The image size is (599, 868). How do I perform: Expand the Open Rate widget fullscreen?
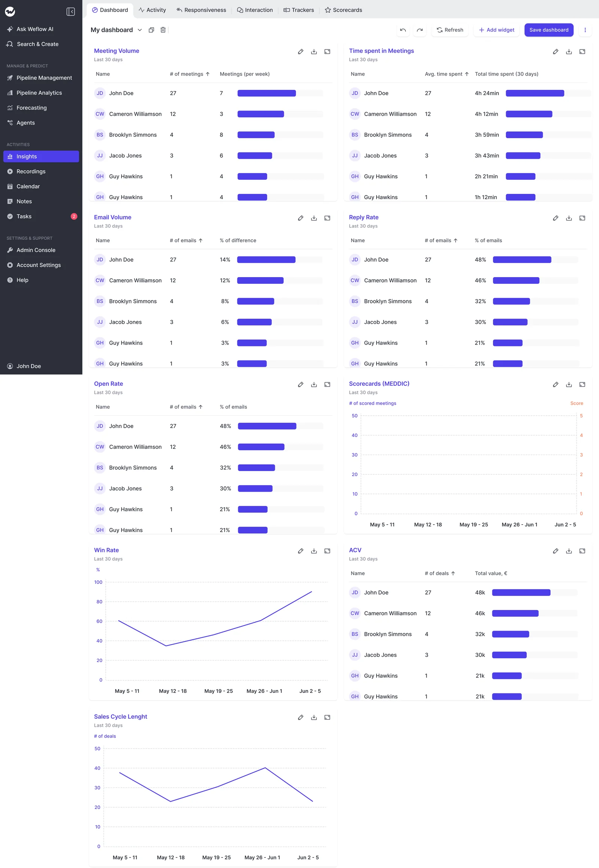tap(327, 385)
